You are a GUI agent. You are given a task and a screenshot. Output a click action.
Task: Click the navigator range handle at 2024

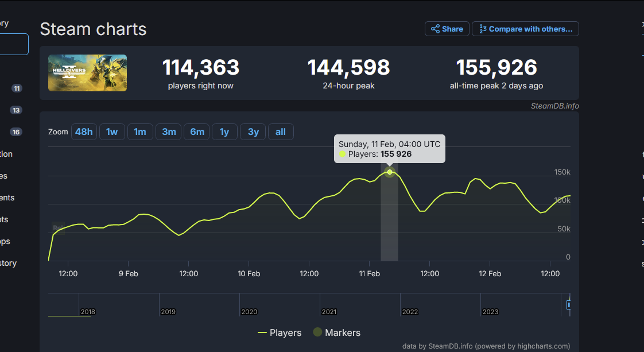tap(568, 305)
